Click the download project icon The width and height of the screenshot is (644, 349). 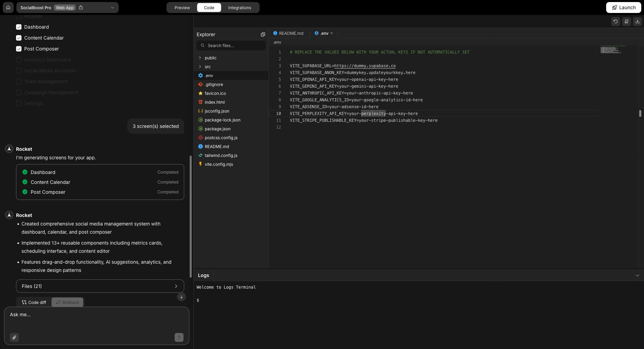click(x=638, y=21)
